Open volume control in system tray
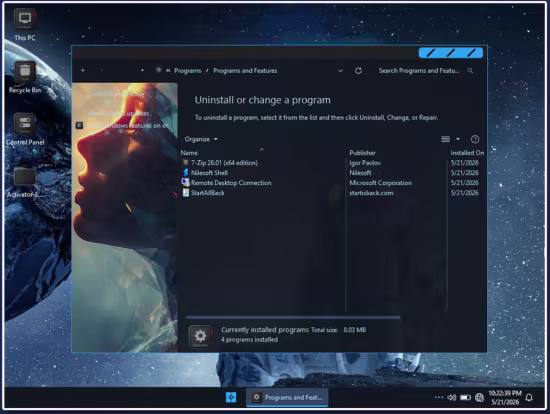550x414 pixels. (452, 398)
